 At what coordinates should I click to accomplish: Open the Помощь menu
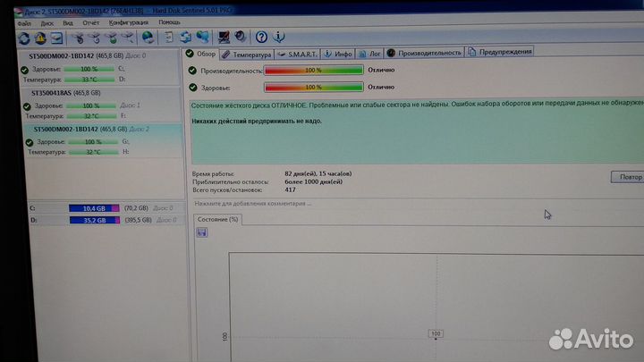pos(169,22)
